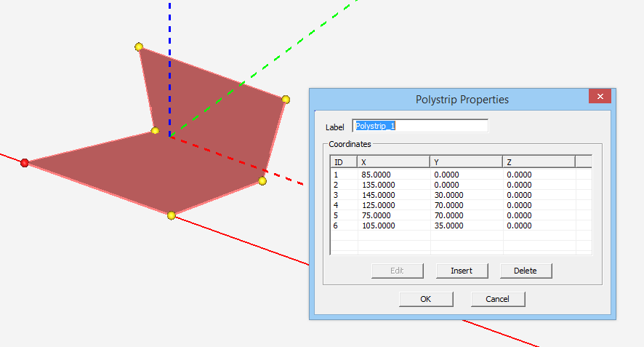Click the Delete coordinate button
The width and height of the screenshot is (644, 347).
click(x=526, y=271)
